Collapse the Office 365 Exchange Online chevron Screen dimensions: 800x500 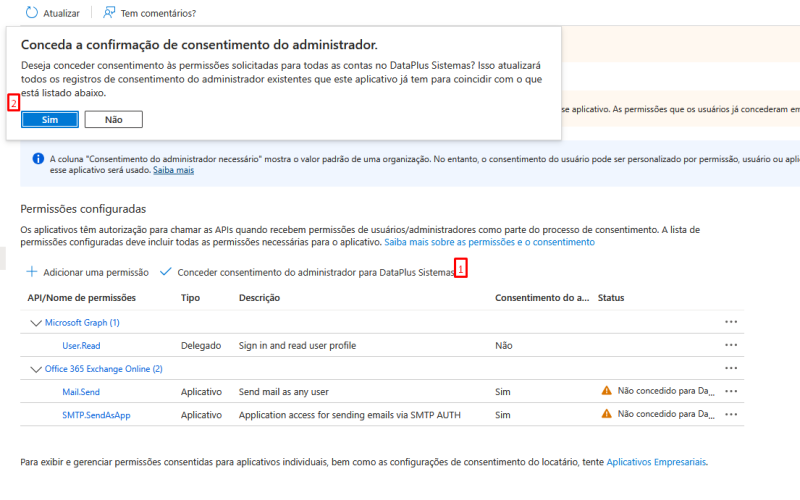[36, 369]
